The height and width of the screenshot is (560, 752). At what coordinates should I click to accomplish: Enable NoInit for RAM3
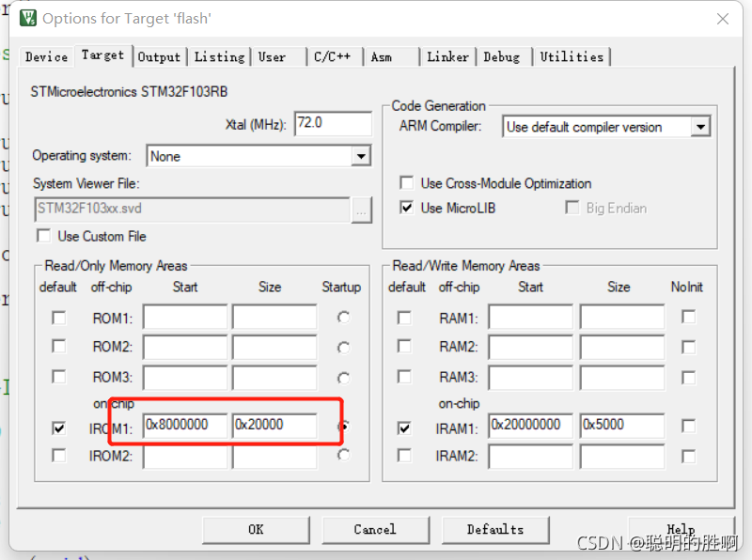[x=689, y=378]
